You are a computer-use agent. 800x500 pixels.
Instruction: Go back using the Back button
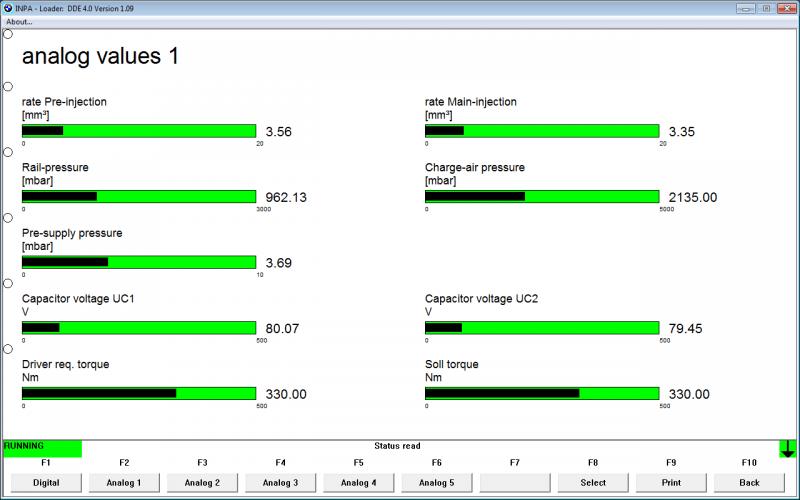[749, 482]
